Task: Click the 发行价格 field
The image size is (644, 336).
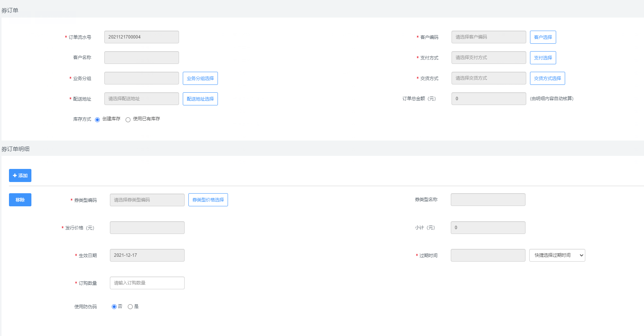Action: coord(147,228)
